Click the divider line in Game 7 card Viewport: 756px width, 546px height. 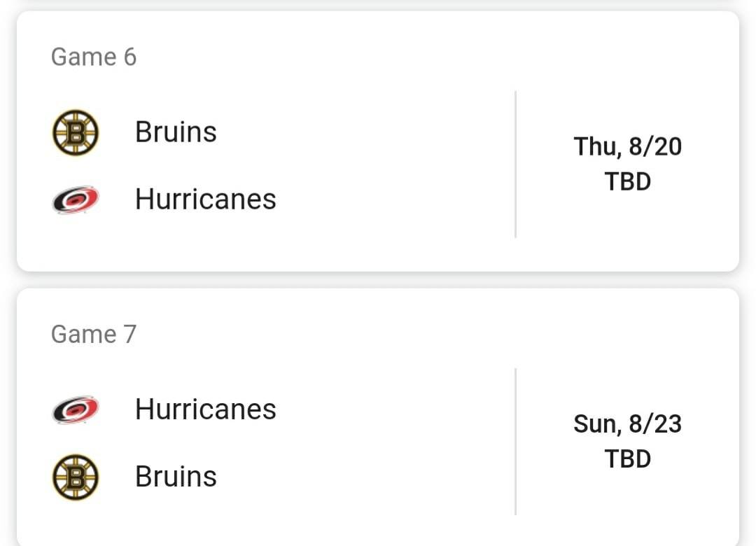[x=515, y=441]
